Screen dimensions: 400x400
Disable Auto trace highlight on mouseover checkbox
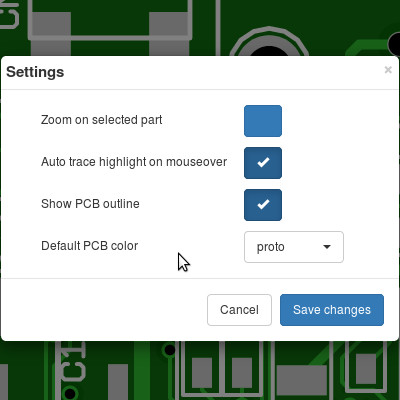pyautogui.click(x=263, y=163)
